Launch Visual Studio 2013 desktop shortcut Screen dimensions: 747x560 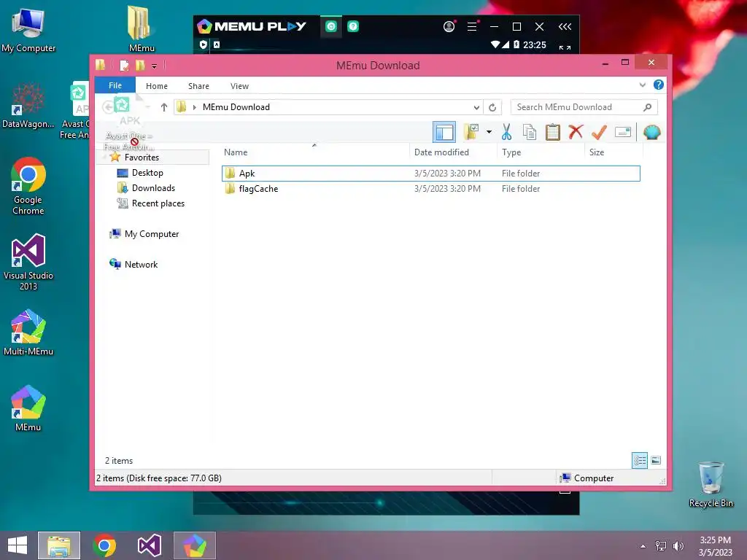28,262
